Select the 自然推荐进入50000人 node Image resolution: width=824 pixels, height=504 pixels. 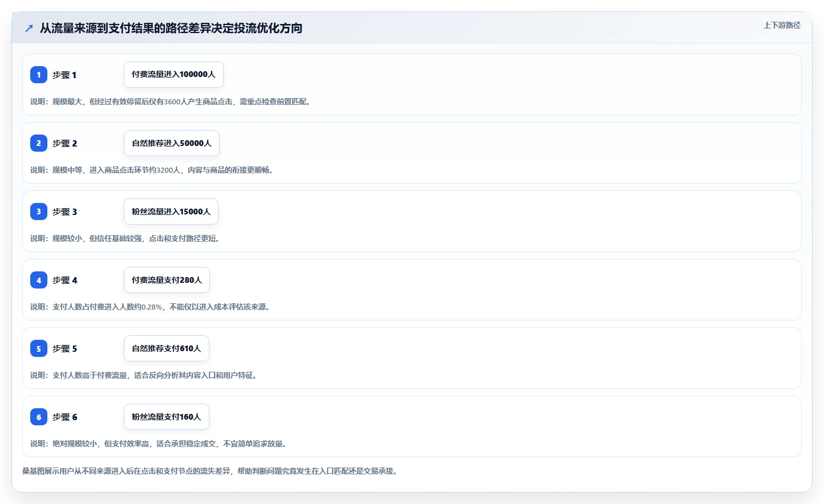coord(172,143)
